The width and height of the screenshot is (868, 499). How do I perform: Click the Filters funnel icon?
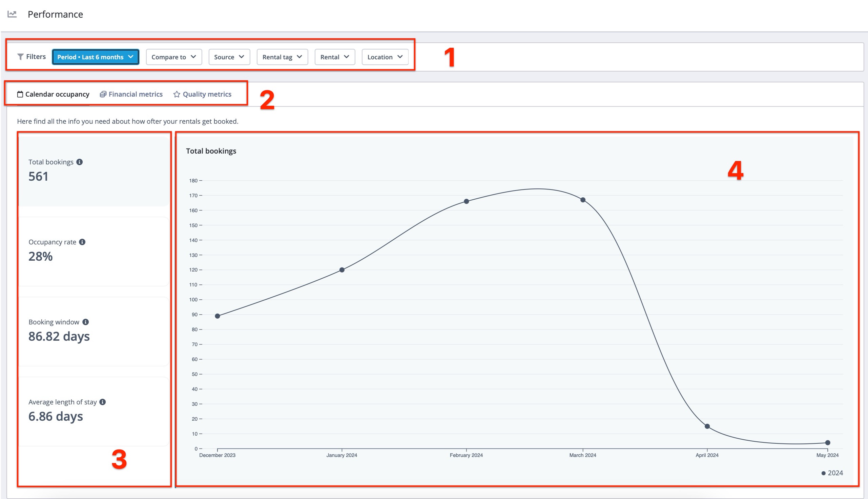20,57
